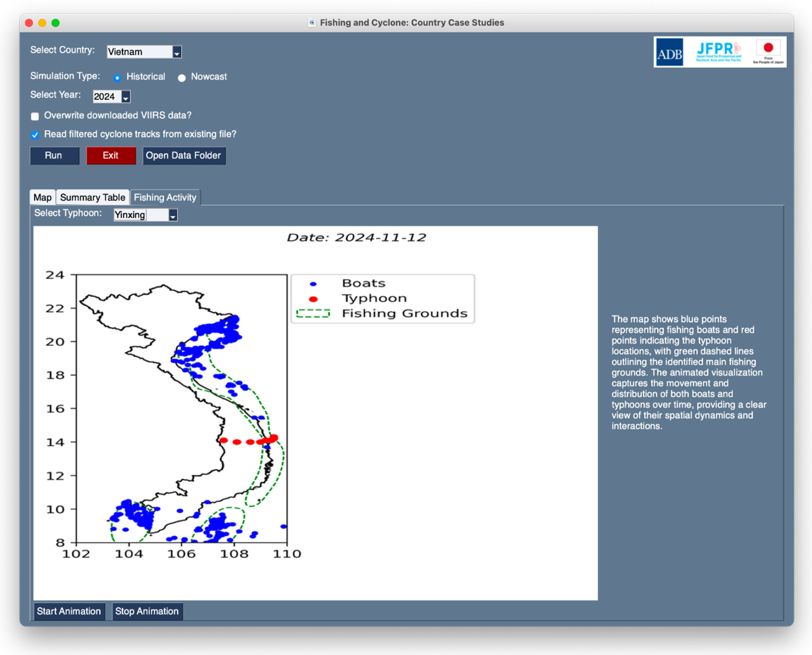Switch to the Summary Table tab

click(x=92, y=197)
